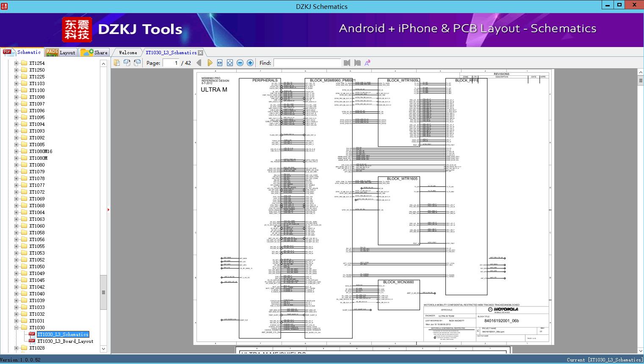Click tree panel scroll-down arrow

tap(103, 349)
